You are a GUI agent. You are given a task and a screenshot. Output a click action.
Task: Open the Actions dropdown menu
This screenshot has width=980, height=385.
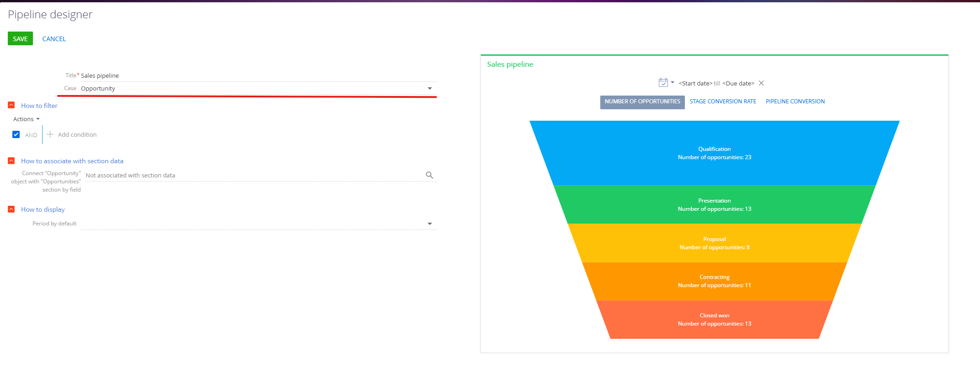pos(26,119)
